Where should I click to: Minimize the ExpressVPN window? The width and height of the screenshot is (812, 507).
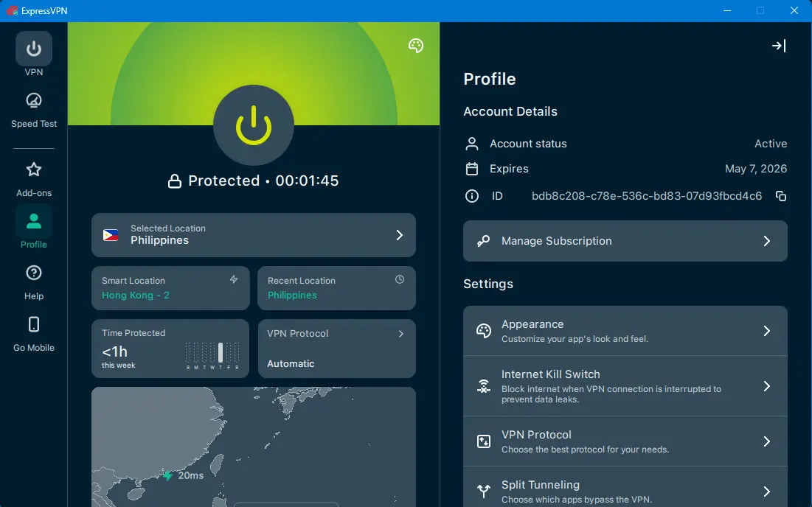[727, 10]
